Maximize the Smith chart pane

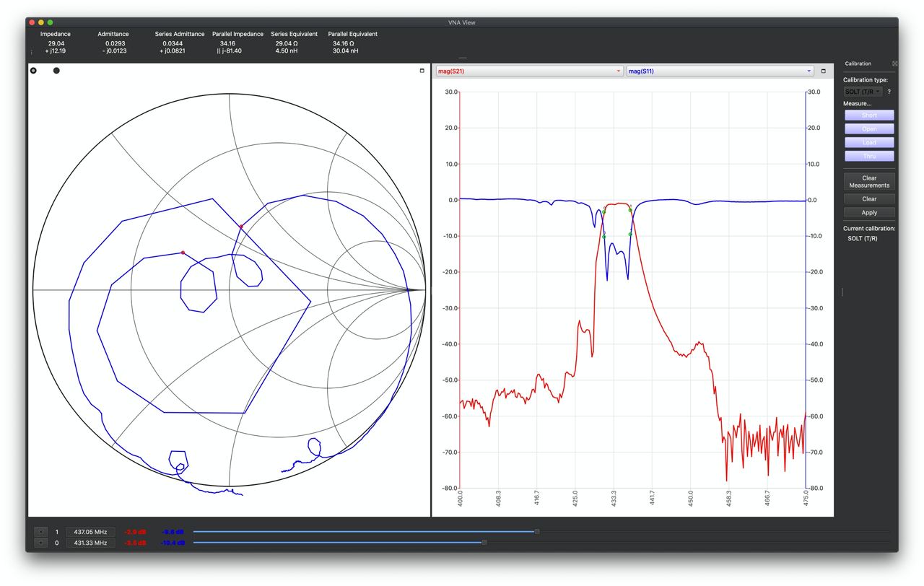(x=422, y=71)
